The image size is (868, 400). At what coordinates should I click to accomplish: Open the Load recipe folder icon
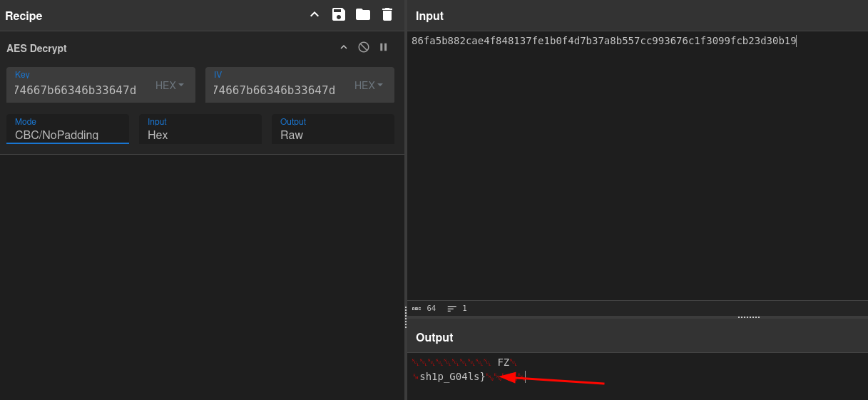[x=363, y=15]
